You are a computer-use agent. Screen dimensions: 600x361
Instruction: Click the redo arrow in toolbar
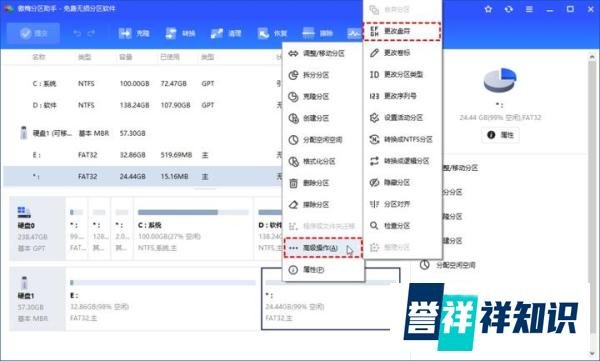91,34
